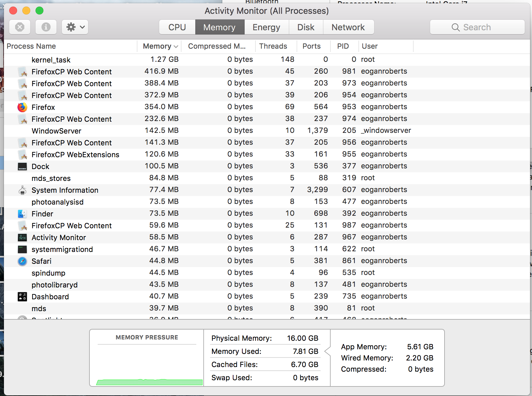Click the Dashboard process icon
532x396 pixels.
[22, 297]
